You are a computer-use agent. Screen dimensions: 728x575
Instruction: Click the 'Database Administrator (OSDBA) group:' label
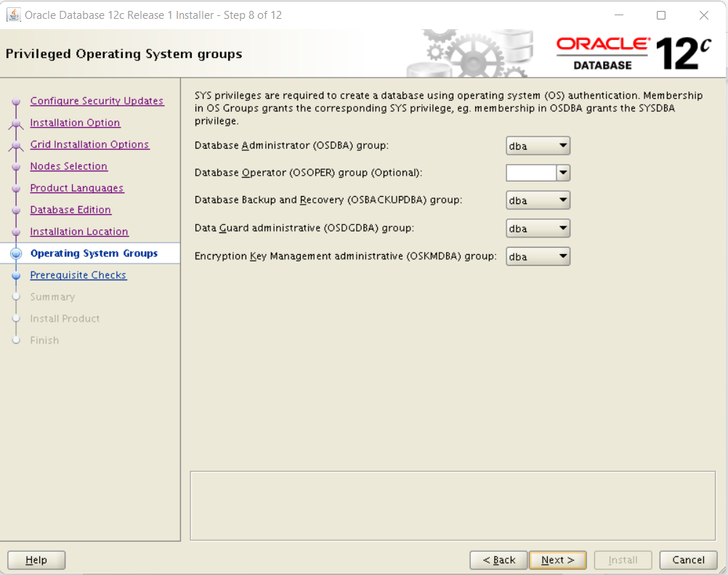pos(291,145)
